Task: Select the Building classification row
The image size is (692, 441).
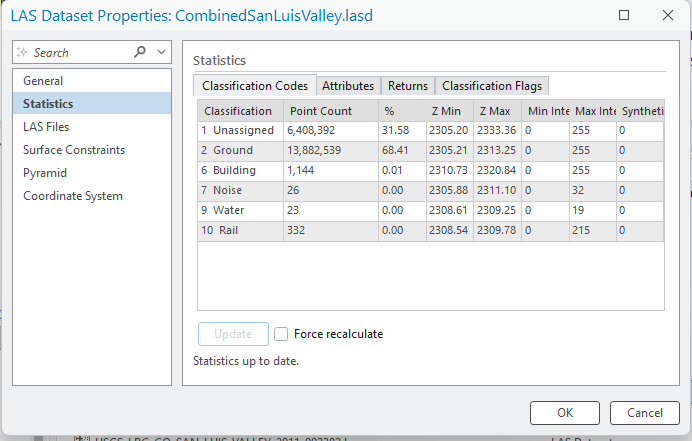Action: tap(240, 170)
